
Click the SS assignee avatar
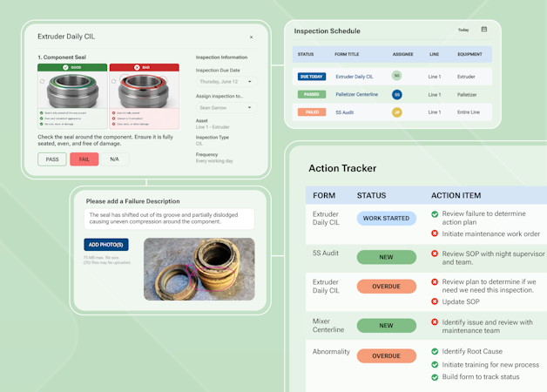396,94
